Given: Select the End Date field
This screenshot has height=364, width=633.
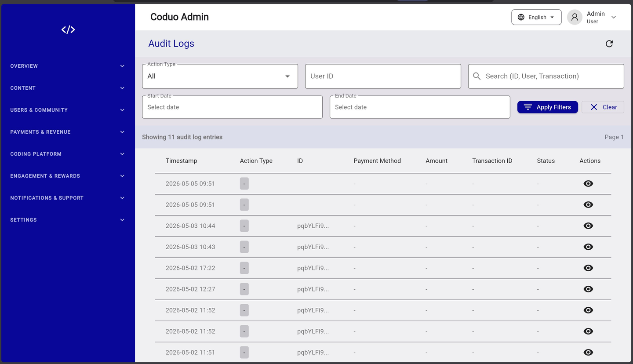Looking at the screenshot, I should click(x=420, y=107).
